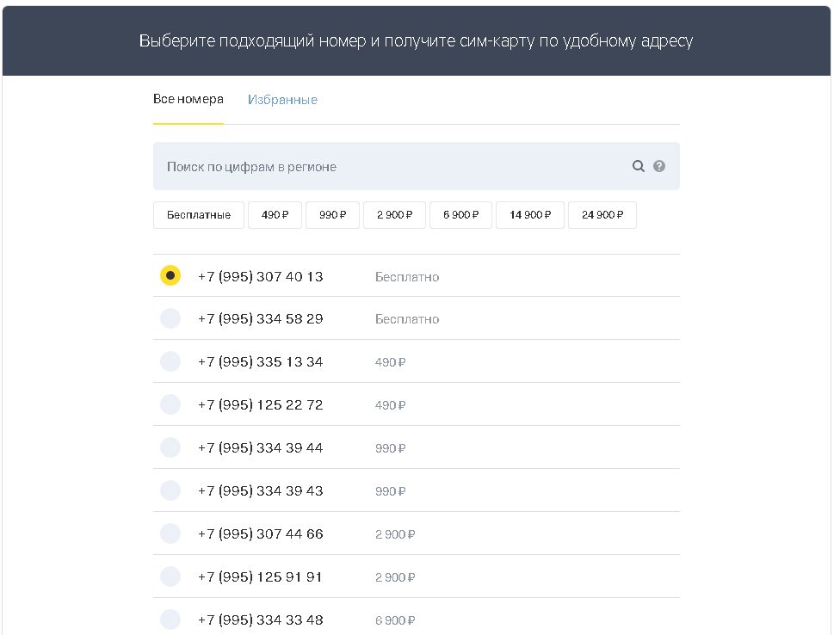Filter numbers by Бесплатные
The width and height of the screenshot is (840, 635).
[199, 215]
